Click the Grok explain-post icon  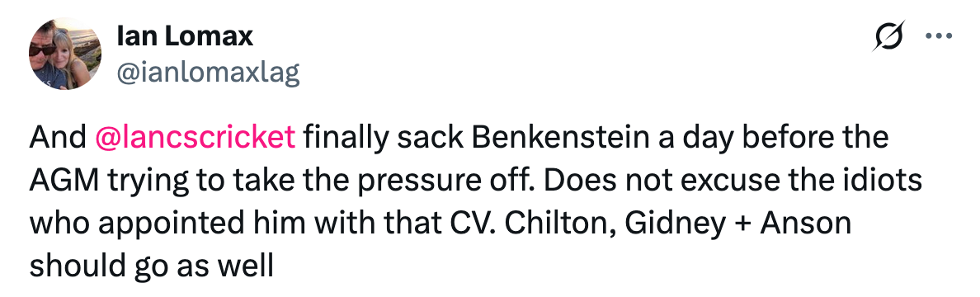pyautogui.click(x=889, y=36)
